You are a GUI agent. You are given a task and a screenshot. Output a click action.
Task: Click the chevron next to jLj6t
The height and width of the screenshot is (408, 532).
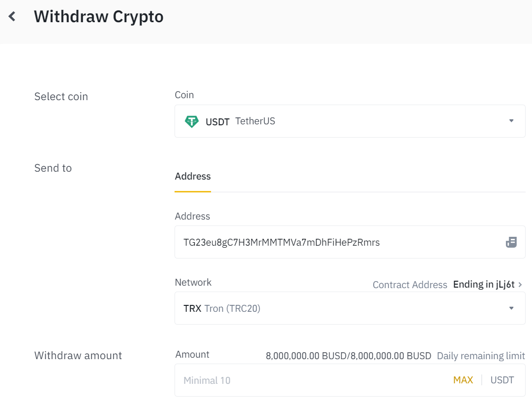pyautogui.click(x=521, y=285)
